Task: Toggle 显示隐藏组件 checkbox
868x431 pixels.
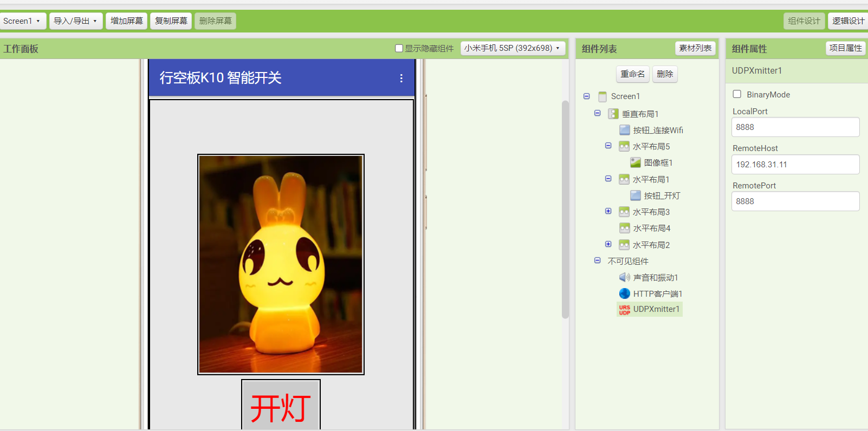Action: point(399,48)
